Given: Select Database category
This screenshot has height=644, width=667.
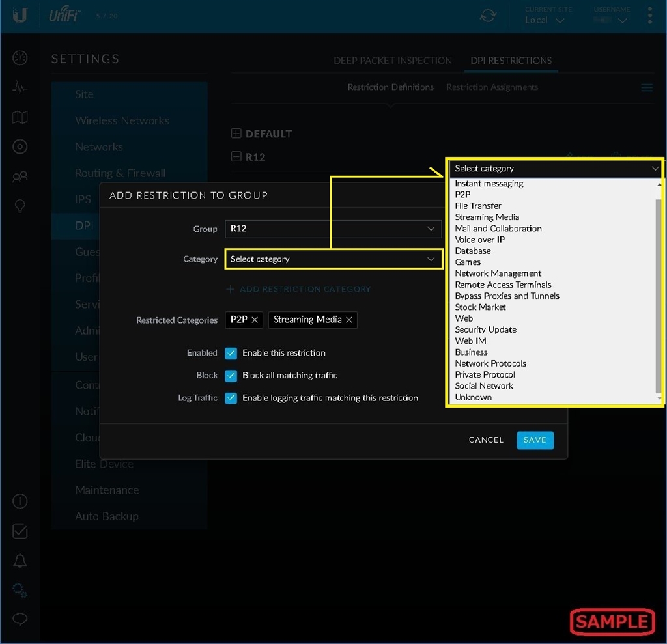Looking at the screenshot, I should [473, 251].
